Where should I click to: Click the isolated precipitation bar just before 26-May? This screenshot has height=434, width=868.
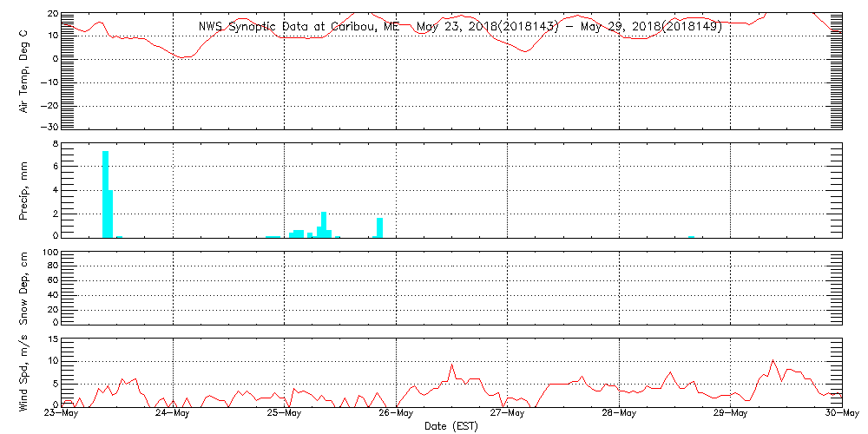click(x=379, y=227)
